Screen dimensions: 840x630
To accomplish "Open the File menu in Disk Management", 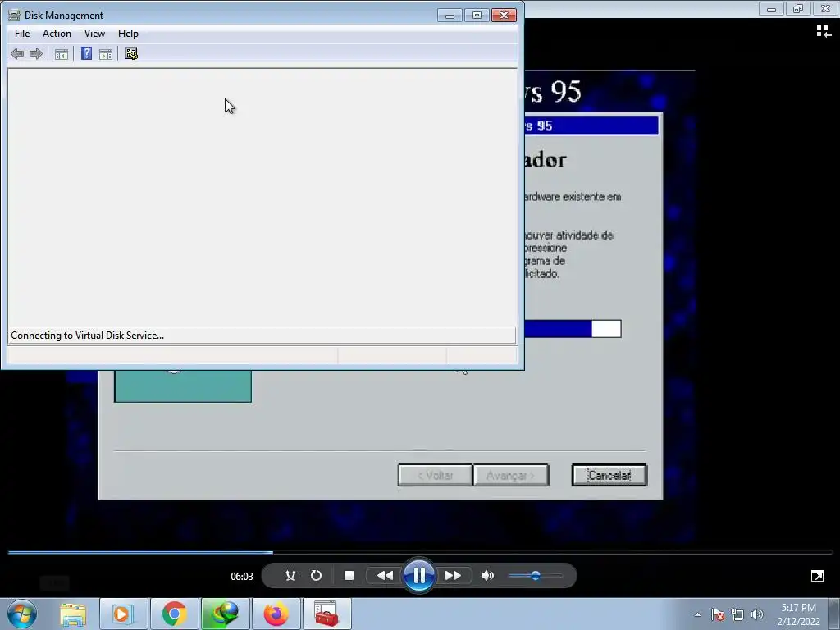I will coord(22,33).
